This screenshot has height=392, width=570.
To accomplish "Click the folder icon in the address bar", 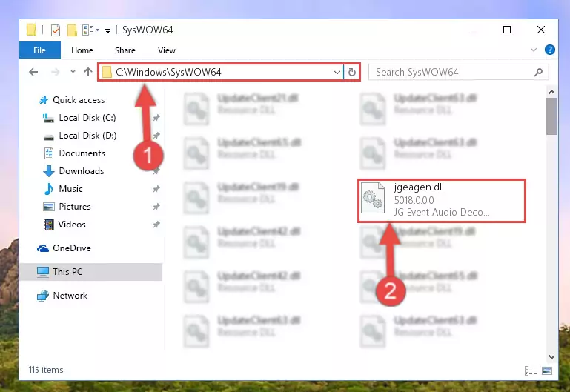I will 107,72.
